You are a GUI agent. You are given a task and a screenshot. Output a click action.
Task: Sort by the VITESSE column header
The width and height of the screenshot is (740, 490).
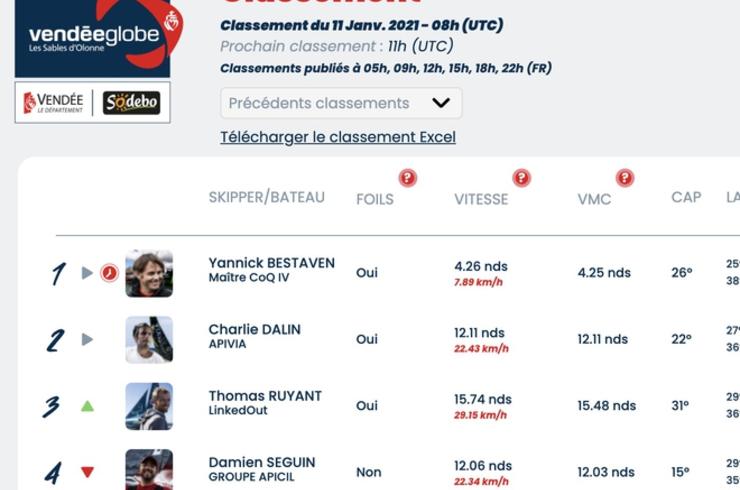point(481,199)
